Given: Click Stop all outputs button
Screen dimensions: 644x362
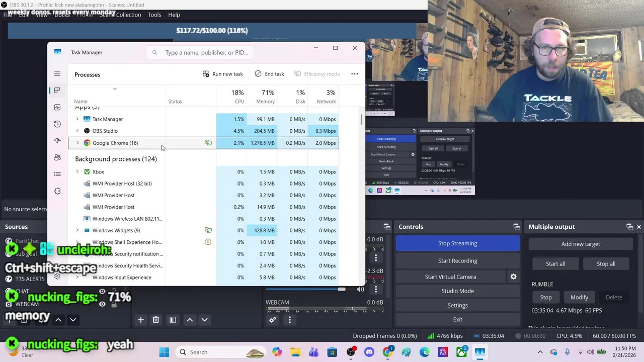Looking at the screenshot, I should coord(606,263).
